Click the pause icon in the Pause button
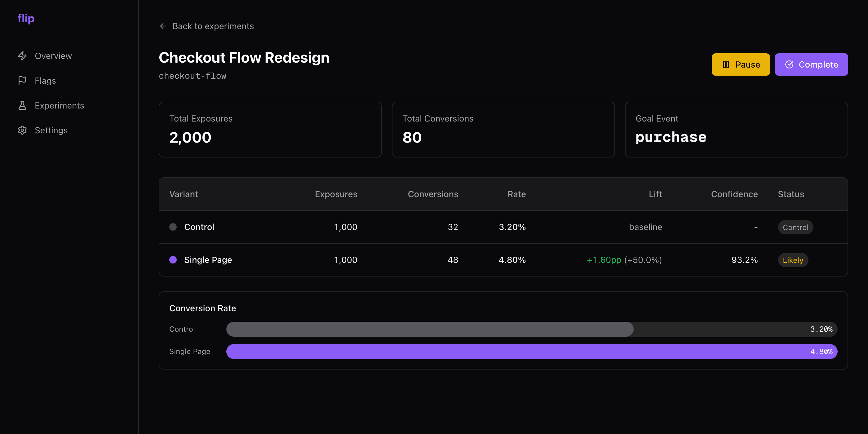Screen dimensions: 868x434 pos(726,64)
